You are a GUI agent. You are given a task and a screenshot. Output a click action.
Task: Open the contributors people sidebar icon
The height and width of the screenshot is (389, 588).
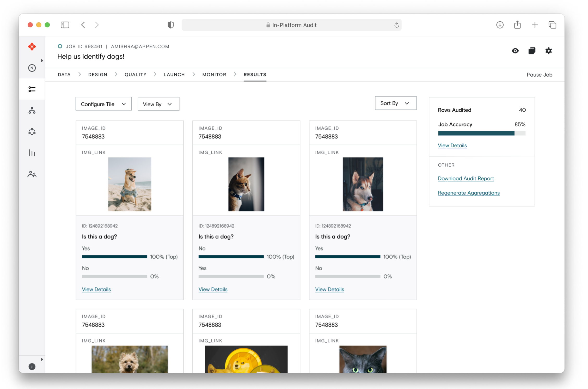(32, 174)
